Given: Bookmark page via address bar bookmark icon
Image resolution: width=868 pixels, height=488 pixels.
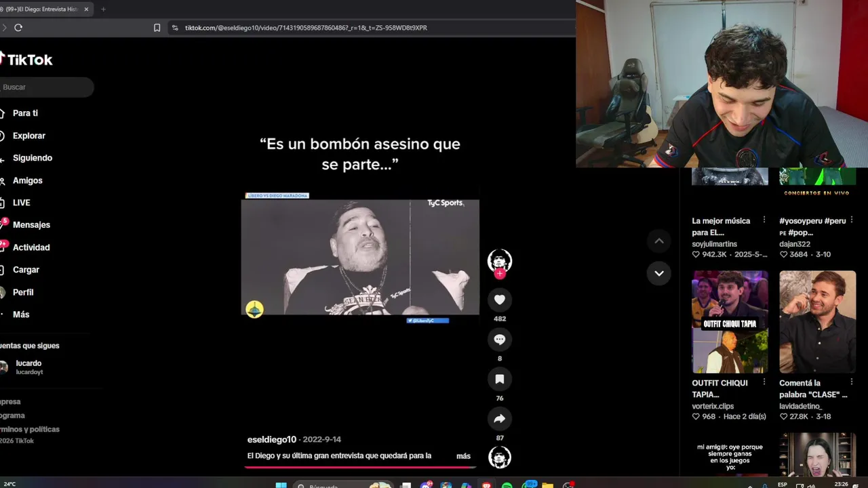Looking at the screenshot, I should tap(157, 28).
